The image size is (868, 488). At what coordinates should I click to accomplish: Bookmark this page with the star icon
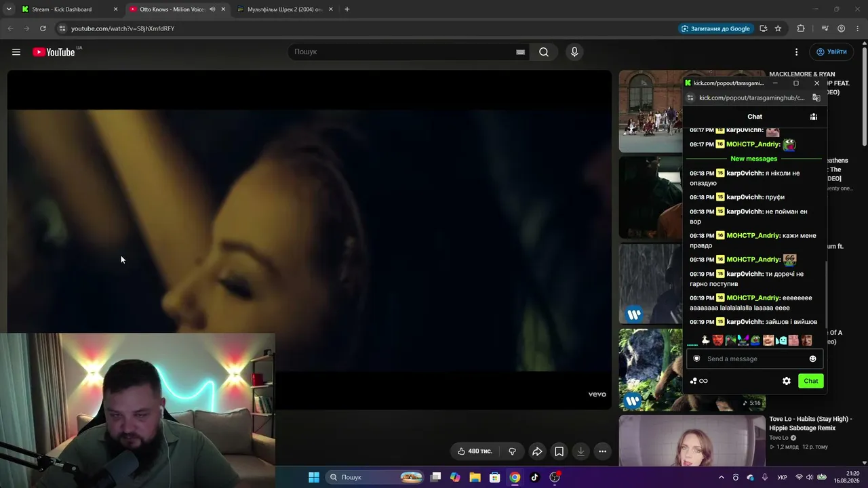[x=778, y=28]
